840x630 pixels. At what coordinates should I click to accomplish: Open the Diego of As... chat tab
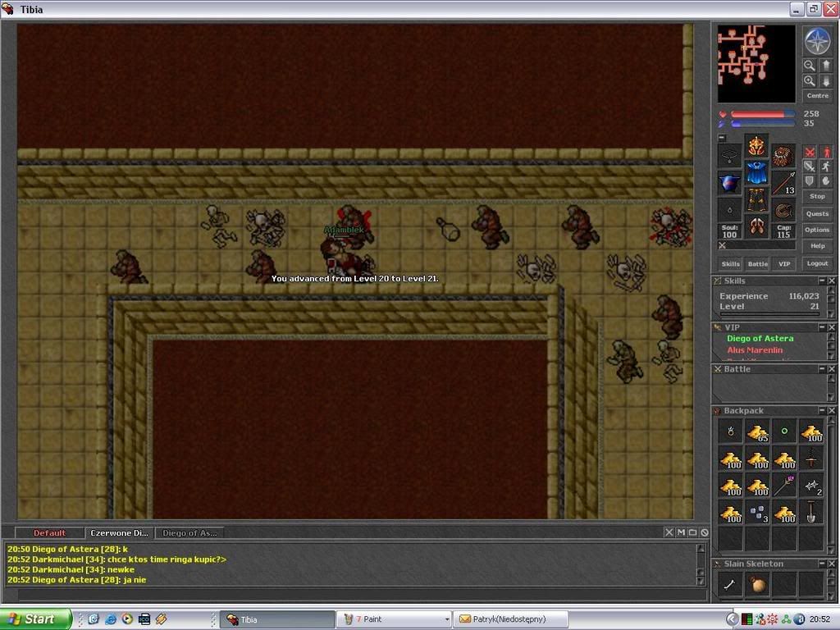pos(189,533)
